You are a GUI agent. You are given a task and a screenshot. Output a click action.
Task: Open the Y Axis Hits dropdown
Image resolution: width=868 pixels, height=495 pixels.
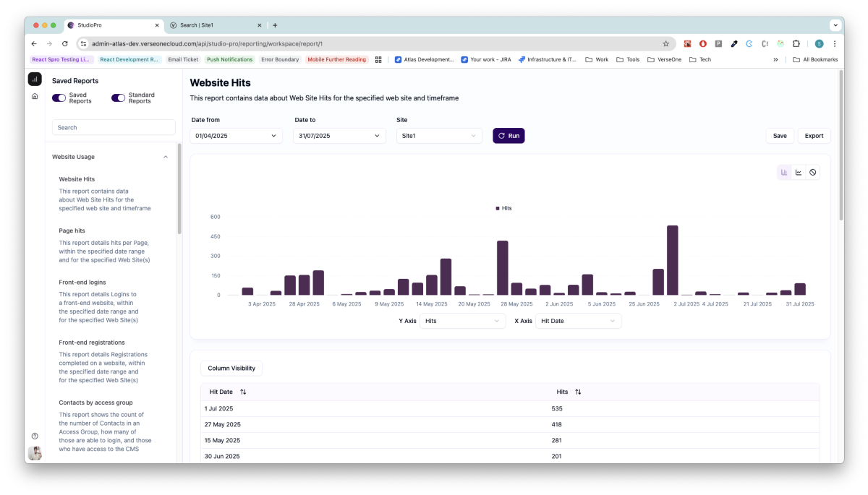click(x=462, y=321)
